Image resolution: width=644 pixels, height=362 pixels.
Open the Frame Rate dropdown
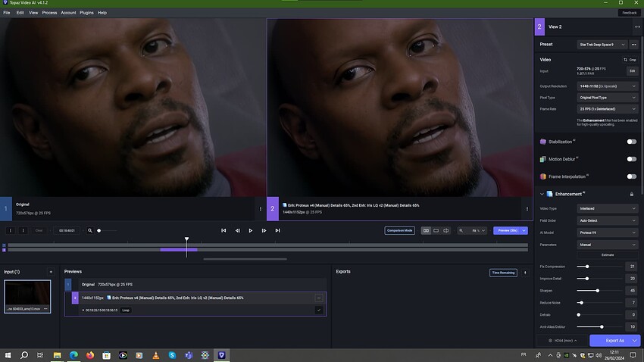pyautogui.click(x=608, y=109)
